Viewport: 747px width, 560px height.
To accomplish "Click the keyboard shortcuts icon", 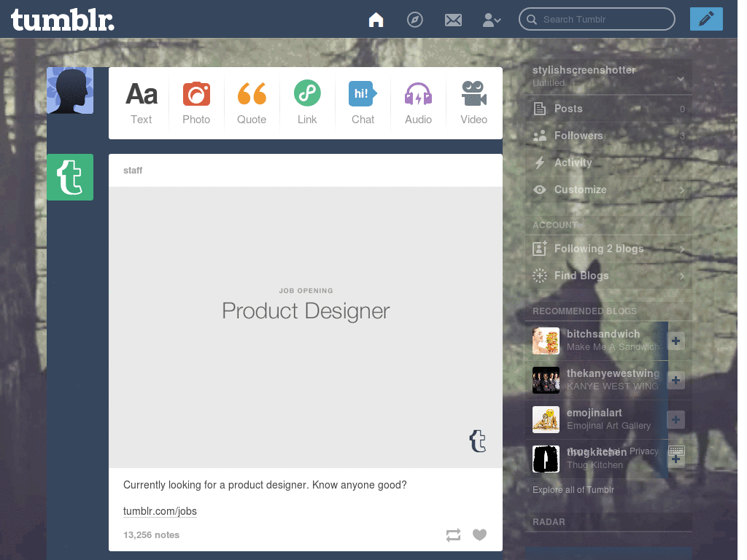I will pyautogui.click(x=676, y=451).
